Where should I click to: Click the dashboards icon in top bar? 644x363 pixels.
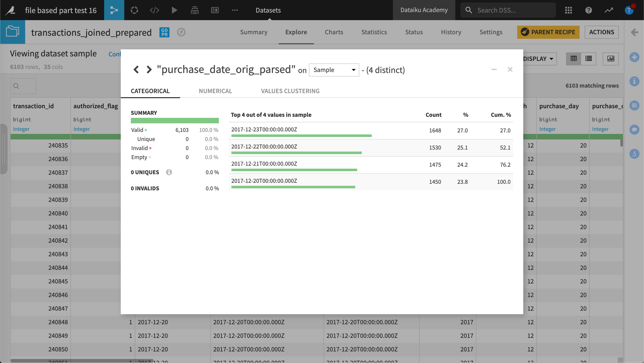215,10
